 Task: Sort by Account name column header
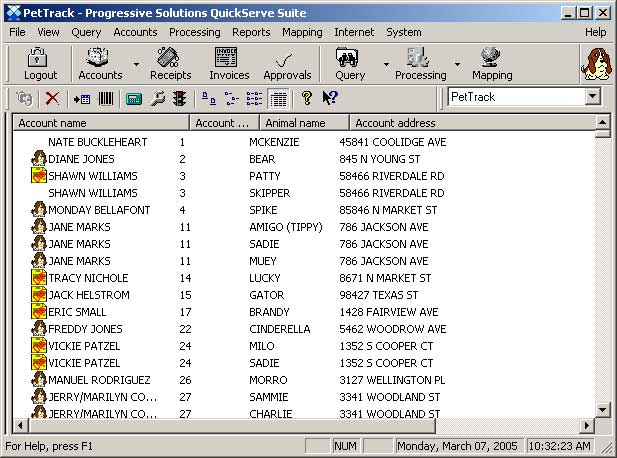(100, 123)
